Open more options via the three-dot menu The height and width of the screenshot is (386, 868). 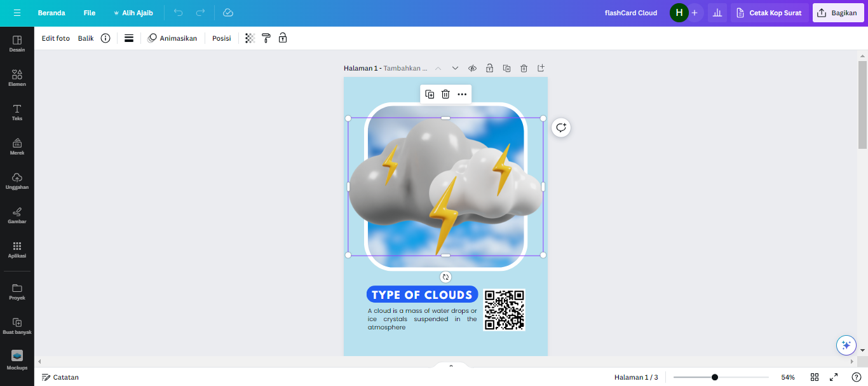click(x=462, y=93)
